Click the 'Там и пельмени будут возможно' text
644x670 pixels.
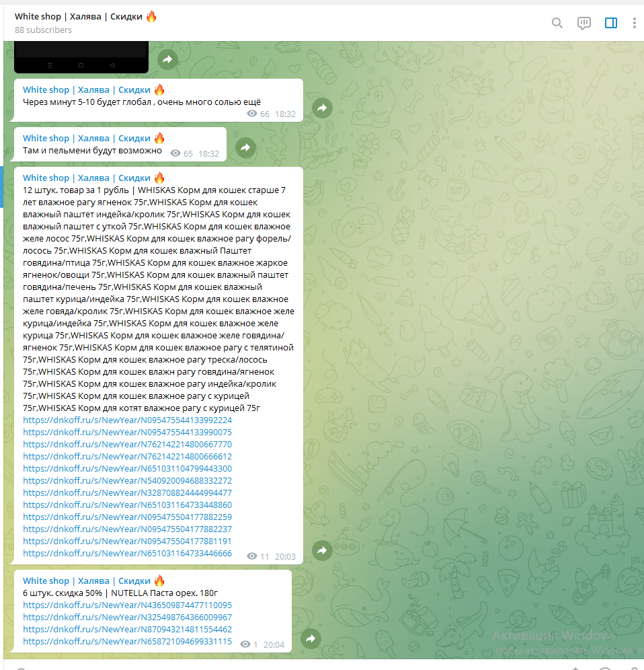(x=92, y=151)
